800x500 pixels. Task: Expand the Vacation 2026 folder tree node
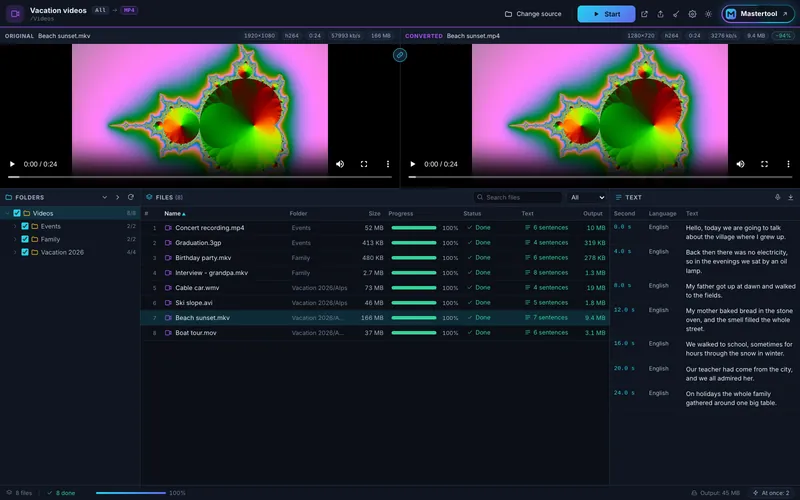15,252
